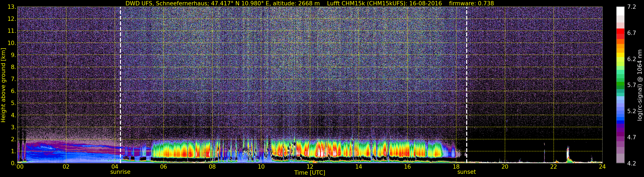
Task: Click the 'altitude: 2668 m' text in title
Action: pos(296,3)
